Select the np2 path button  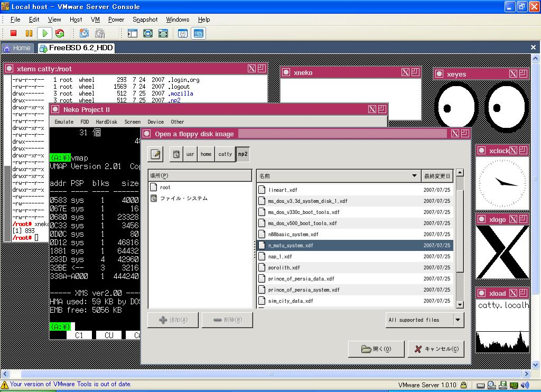click(242, 154)
